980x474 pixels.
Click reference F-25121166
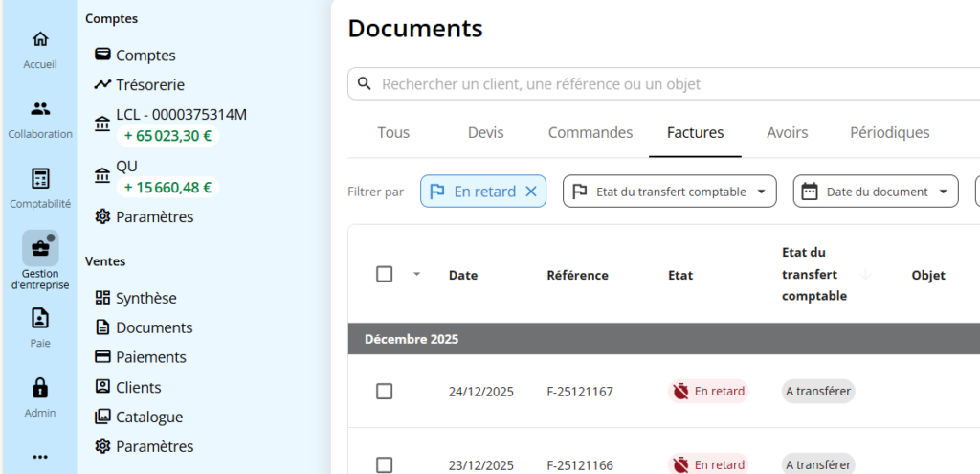[580, 466]
